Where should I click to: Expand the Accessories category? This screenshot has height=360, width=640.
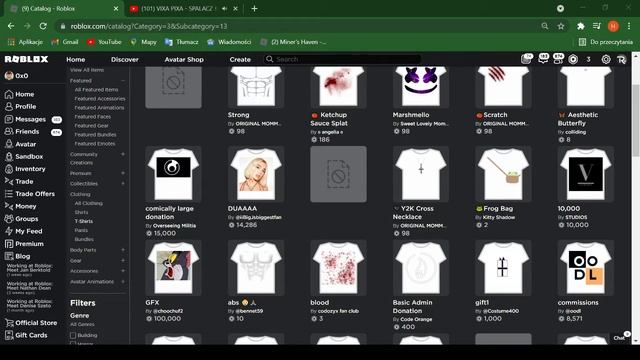click(x=123, y=271)
